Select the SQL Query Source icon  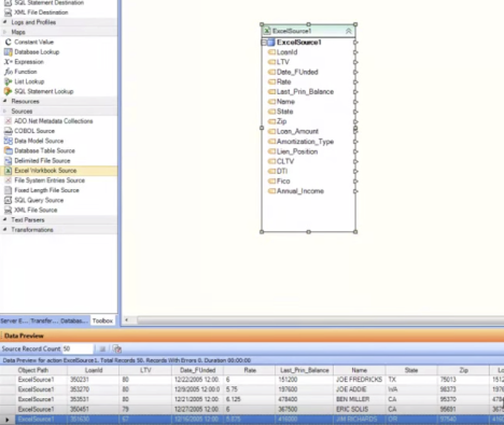(x=8, y=200)
